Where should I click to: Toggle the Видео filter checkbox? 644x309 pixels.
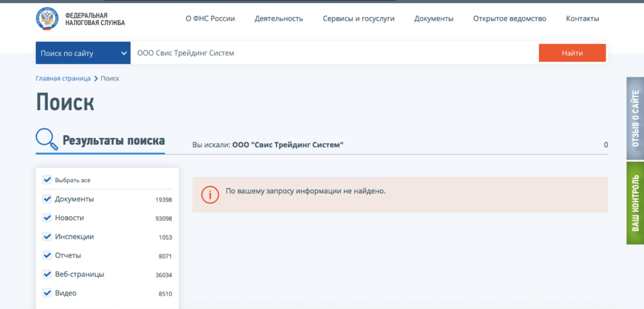point(47,293)
